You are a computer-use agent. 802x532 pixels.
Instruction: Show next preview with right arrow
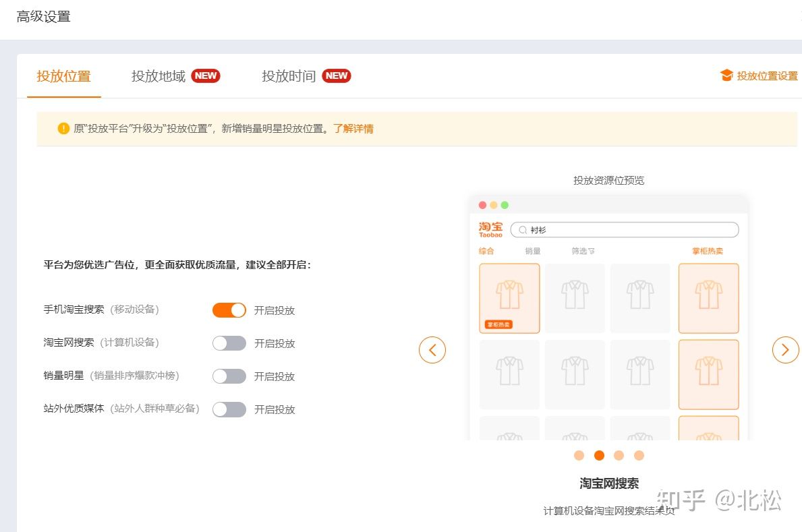point(785,350)
